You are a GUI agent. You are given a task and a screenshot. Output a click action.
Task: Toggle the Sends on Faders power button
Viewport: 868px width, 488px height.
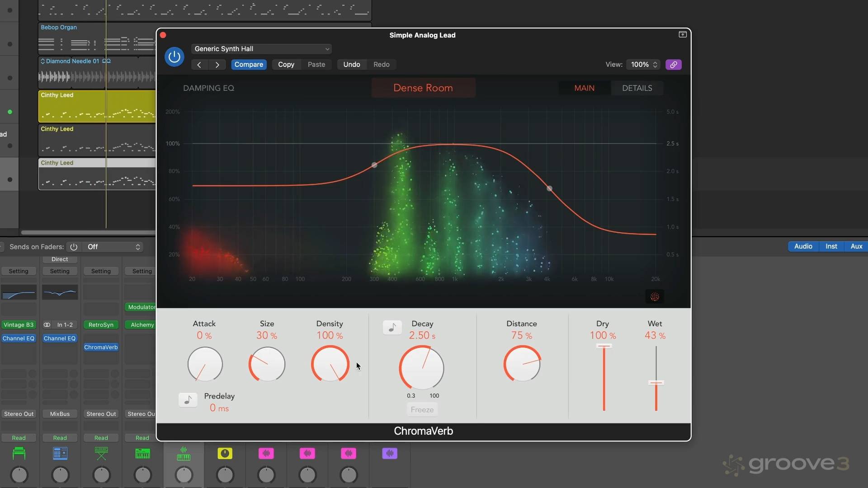click(74, 247)
